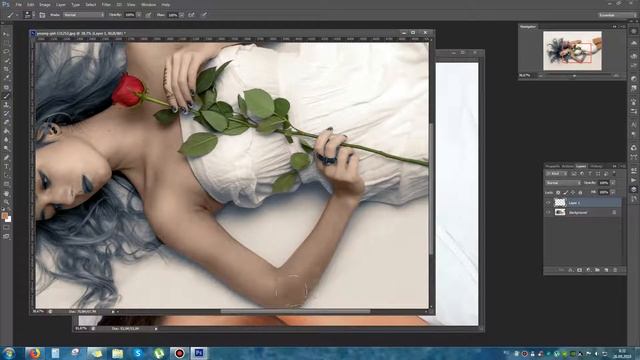Switch to the Properties tab
This screenshot has width=640, height=360.
coord(553,166)
